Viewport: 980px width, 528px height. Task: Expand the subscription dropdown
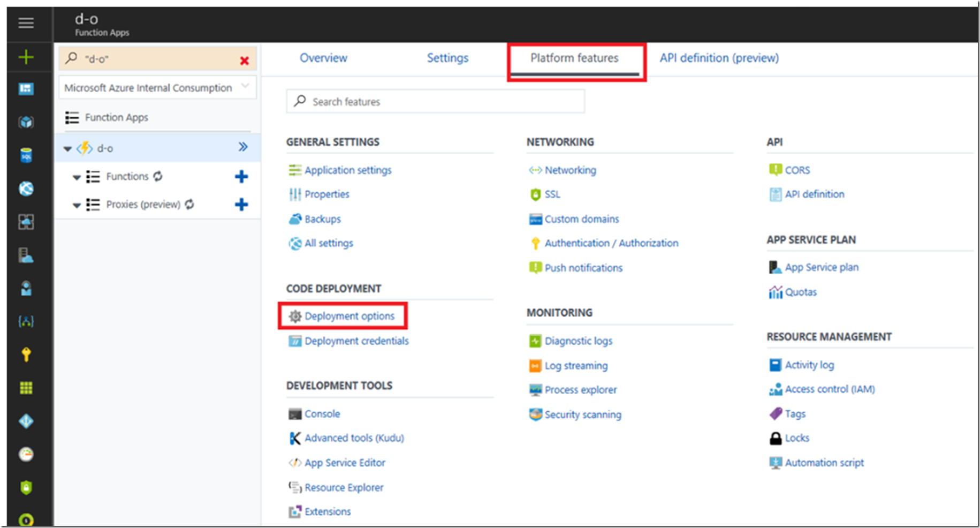(x=245, y=87)
